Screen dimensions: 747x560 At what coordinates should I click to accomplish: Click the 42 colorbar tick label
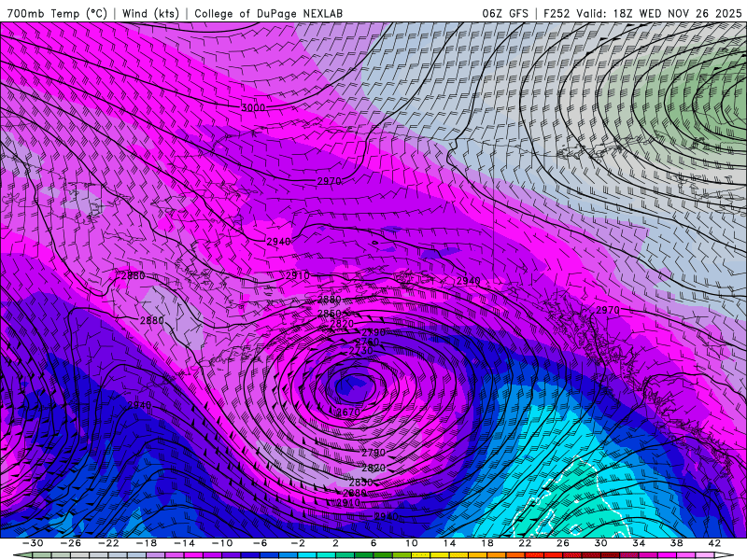pos(714,543)
